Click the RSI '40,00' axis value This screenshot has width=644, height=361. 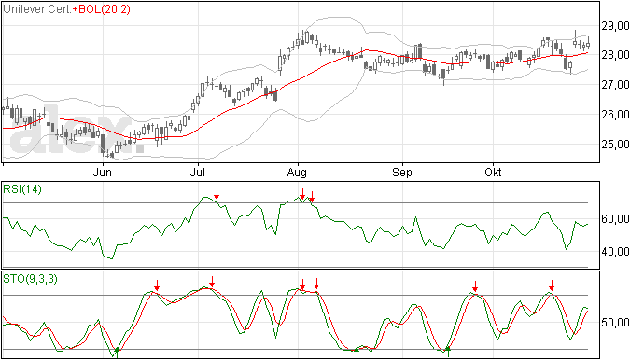pyautogui.click(x=615, y=251)
